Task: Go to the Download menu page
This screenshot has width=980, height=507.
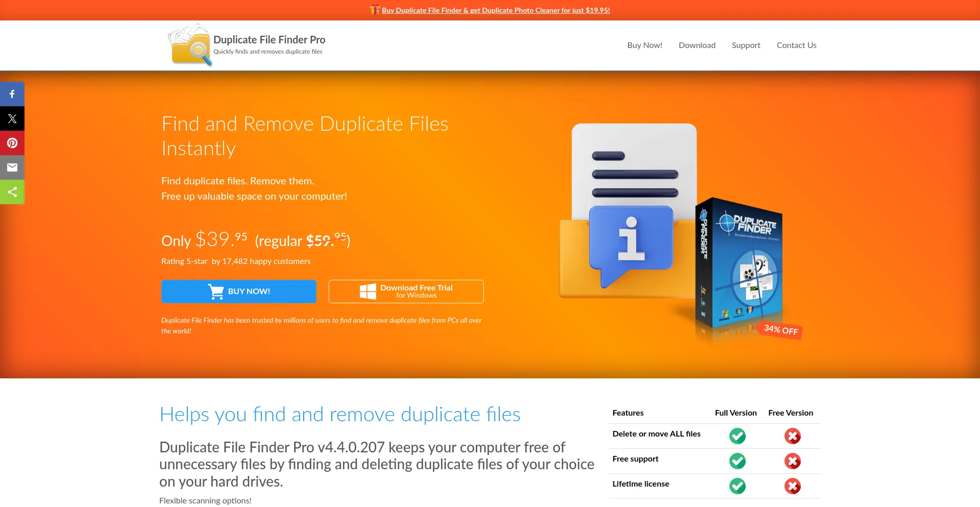Action: [x=697, y=45]
